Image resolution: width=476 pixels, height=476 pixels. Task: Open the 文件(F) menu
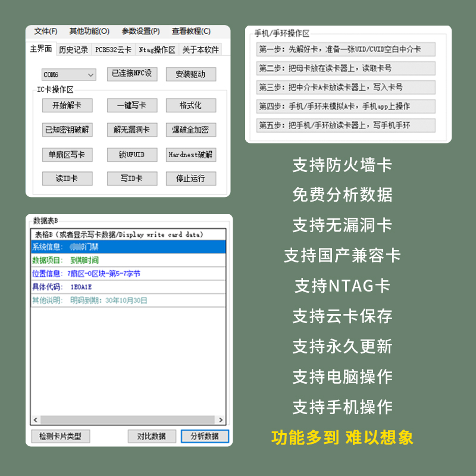(46, 32)
